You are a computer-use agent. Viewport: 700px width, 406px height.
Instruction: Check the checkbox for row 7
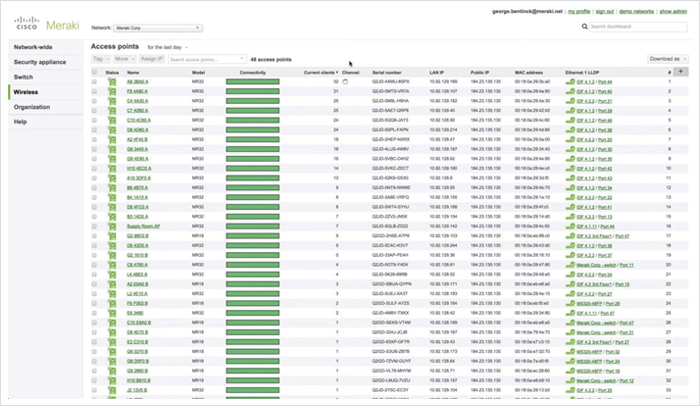(94, 139)
